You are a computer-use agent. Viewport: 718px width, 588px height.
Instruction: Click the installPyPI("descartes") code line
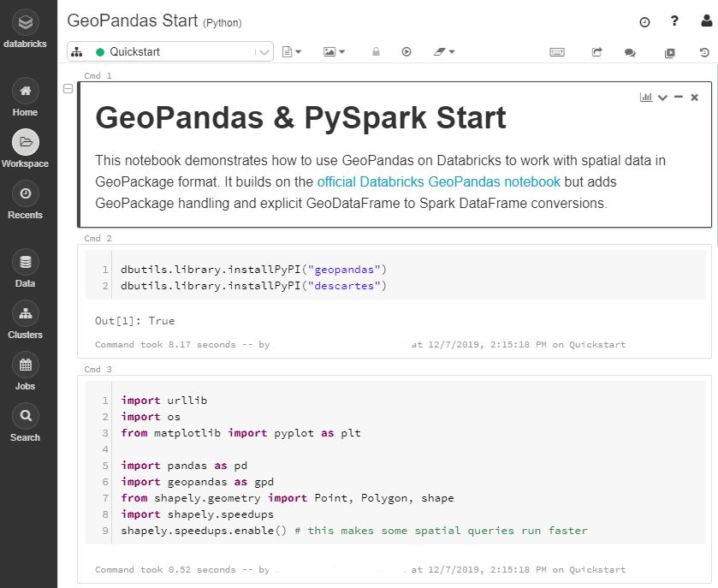(253, 286)
